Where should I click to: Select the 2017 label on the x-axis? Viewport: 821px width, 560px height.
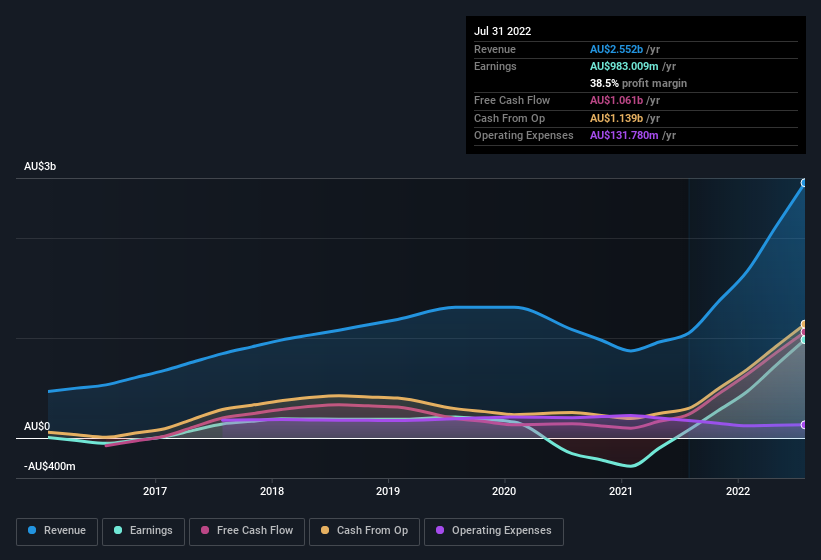pos(155,491)
